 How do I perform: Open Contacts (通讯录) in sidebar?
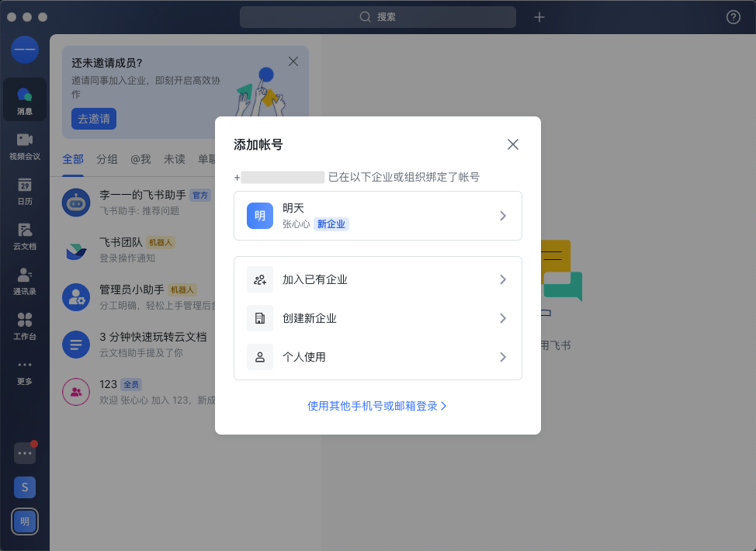(25, 281)
